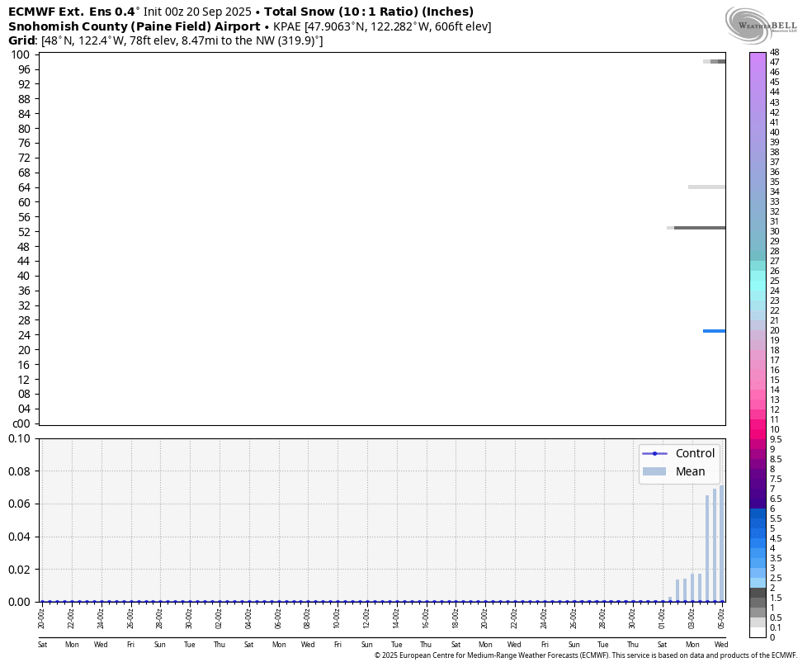Click the '01-00z' date tick label

pyautogui.click(x=662, y=617)
